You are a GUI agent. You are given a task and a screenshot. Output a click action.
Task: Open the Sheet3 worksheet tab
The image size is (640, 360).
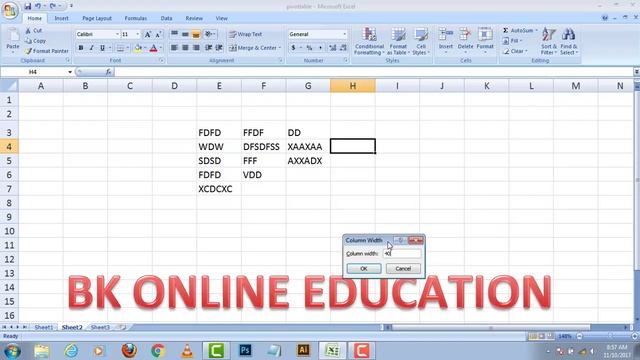[100, 327]
